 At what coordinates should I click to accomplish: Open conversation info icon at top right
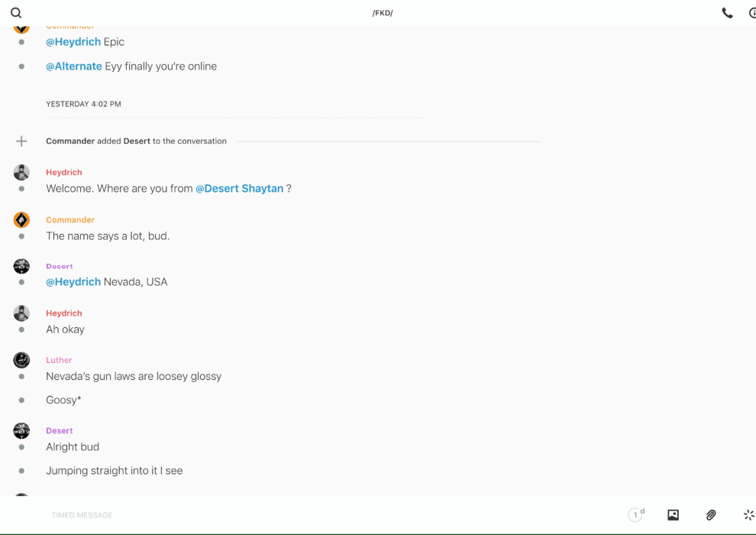752,13
